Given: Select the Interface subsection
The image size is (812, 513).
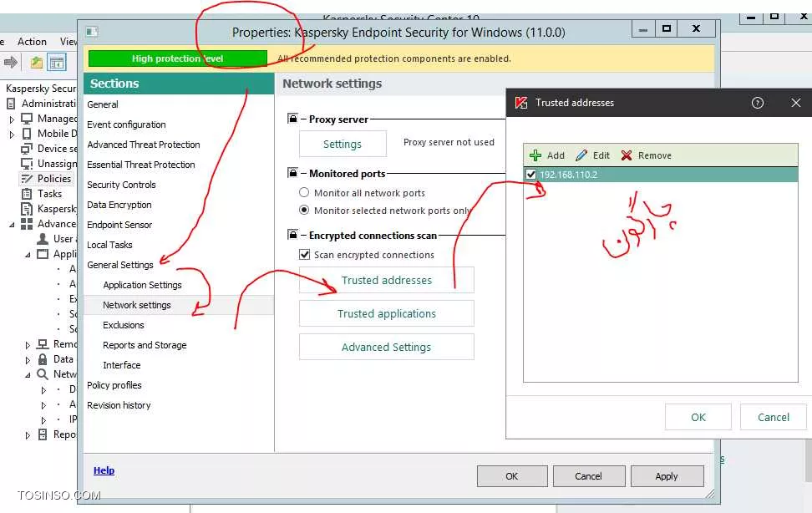Looking at the screenshot, I should click(x=122, y=365).
